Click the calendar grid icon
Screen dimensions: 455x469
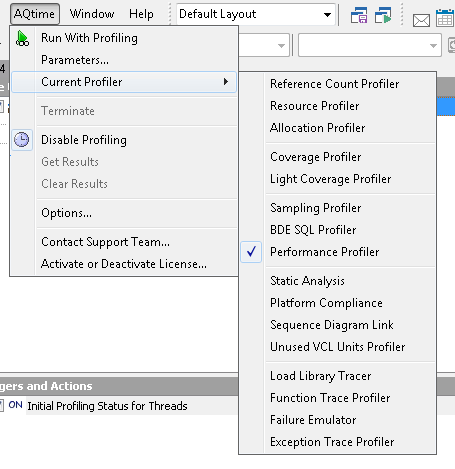tap(445, 17)
